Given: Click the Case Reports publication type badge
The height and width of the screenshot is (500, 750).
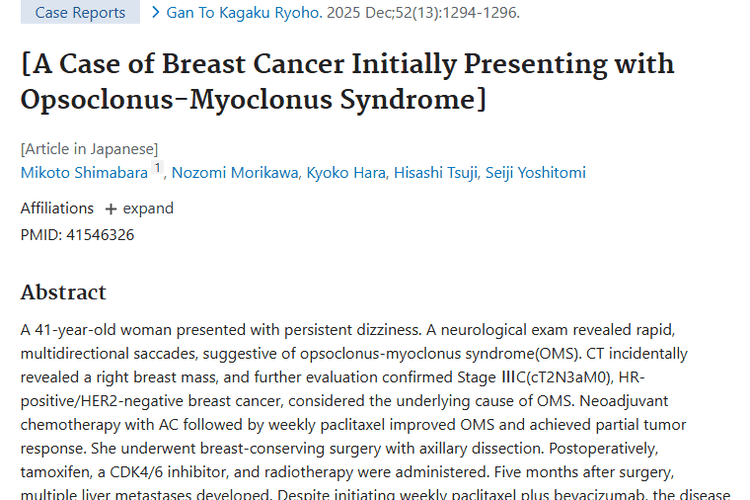Looking at the screenshot, I should click(80, 13).
